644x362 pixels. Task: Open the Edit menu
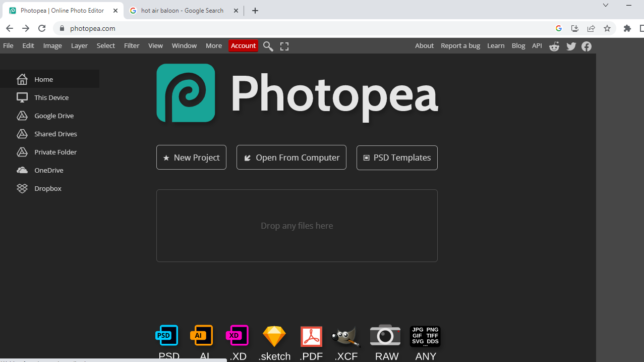point(28,45)
